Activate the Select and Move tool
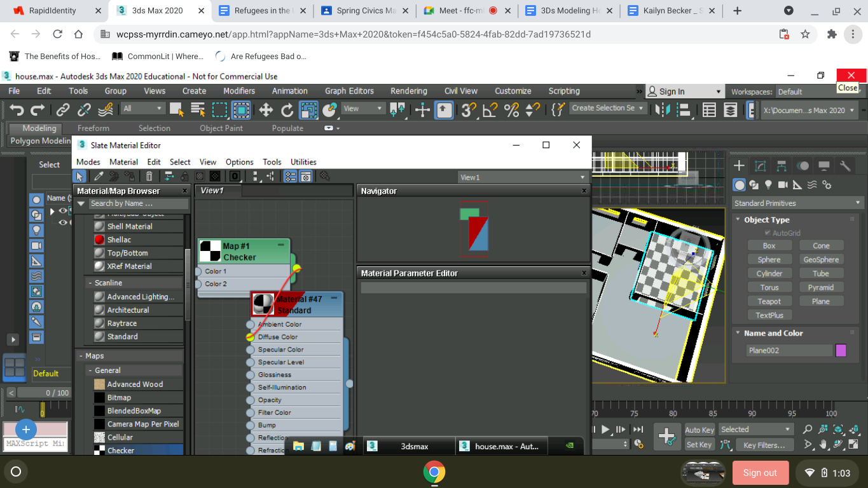Viewport: 868px width, 488px height. pos(266,111)
